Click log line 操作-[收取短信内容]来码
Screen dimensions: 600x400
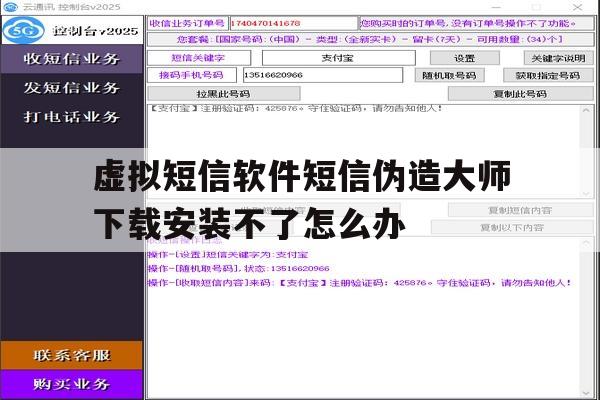point(360,283)
